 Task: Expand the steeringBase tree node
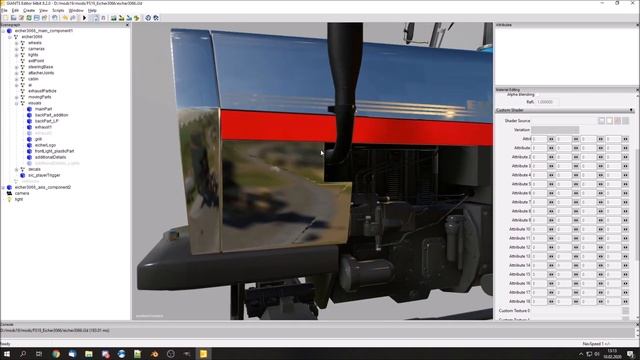[x=16, y=67]
